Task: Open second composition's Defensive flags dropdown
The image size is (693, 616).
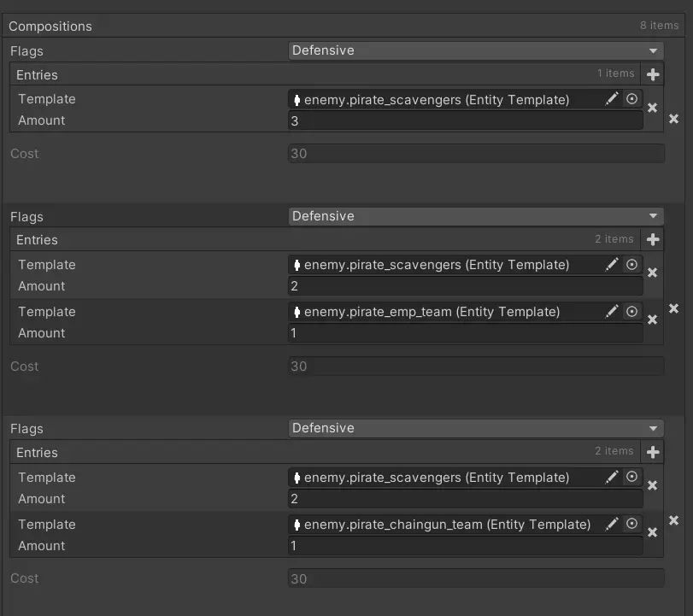Action: [476, 216]
